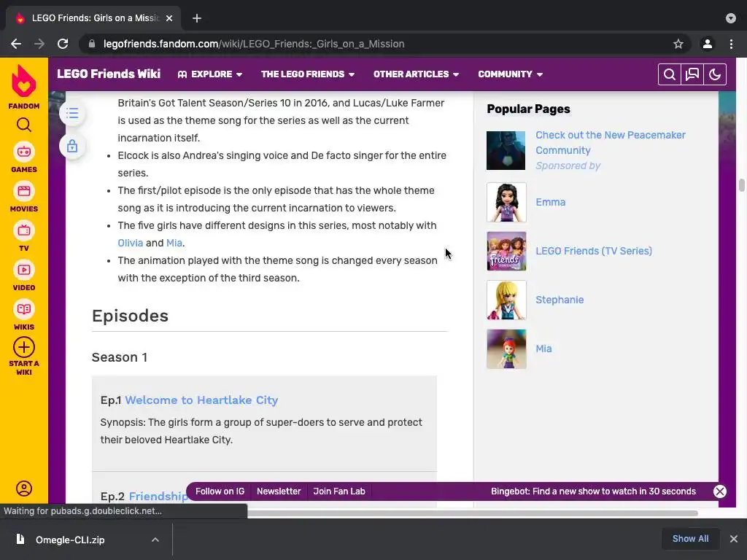The height and width of the screenshot is (560, 747).
Task: Open Stephanie popular page link
Action: click(x=560, y=300)
